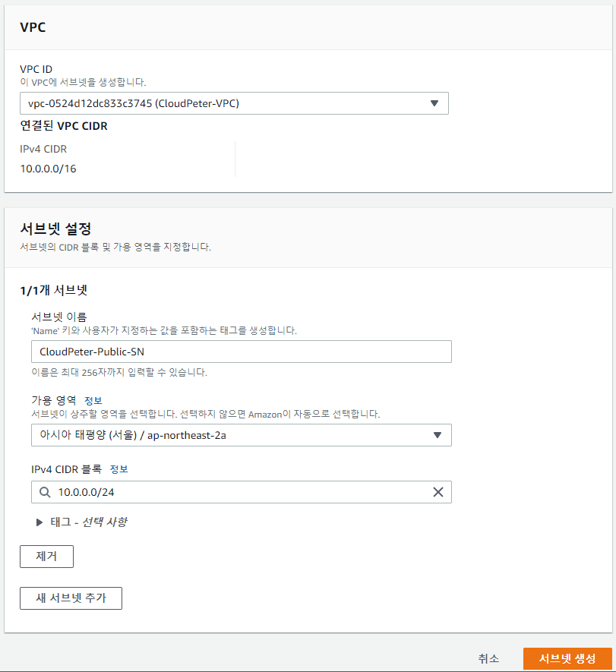Open 정보 link next to IPv4 CIDR 블록

(x=119, y=469)
